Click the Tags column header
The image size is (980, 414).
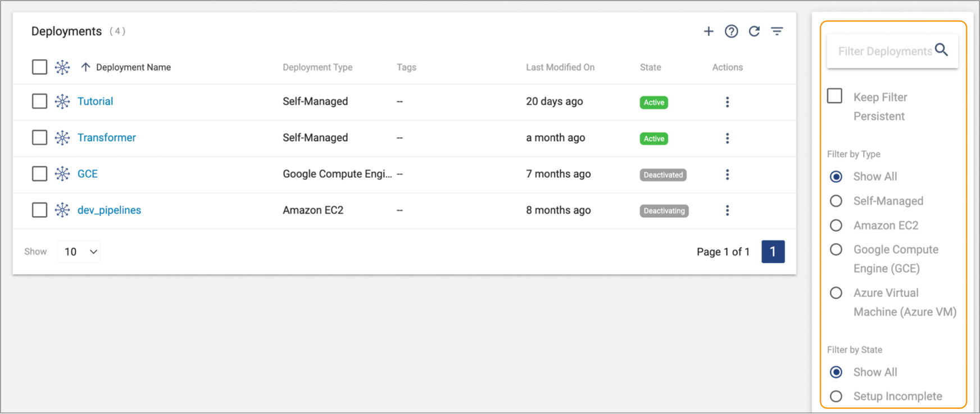[x=406, y=67]
